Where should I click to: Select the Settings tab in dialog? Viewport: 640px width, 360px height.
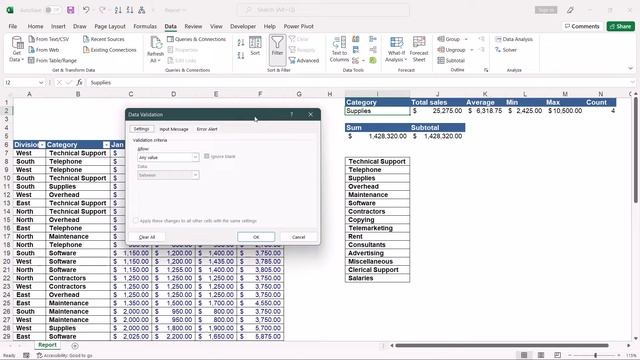[141, 129]
